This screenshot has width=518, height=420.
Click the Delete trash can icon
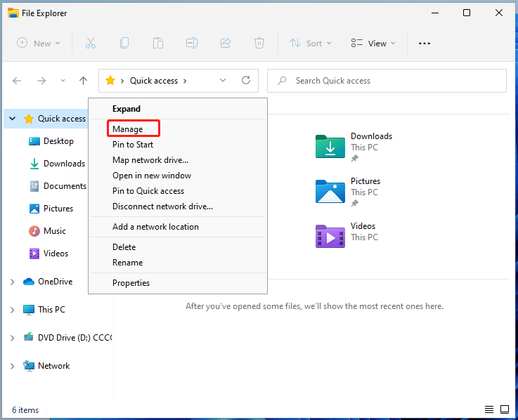coord(259,43)
